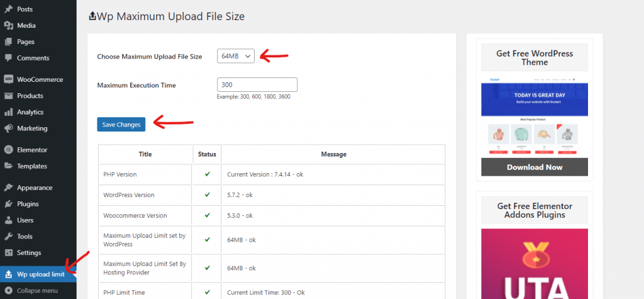Click the PHP Limit Time green checkmark

tap(207, 293)
